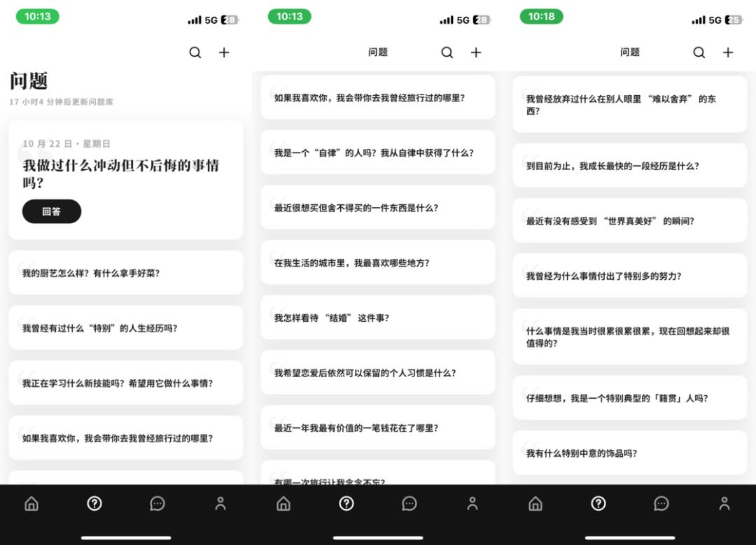Open question about 特别 的人生经历
This screenshot has height=545, width=756.
click(126, 327)
